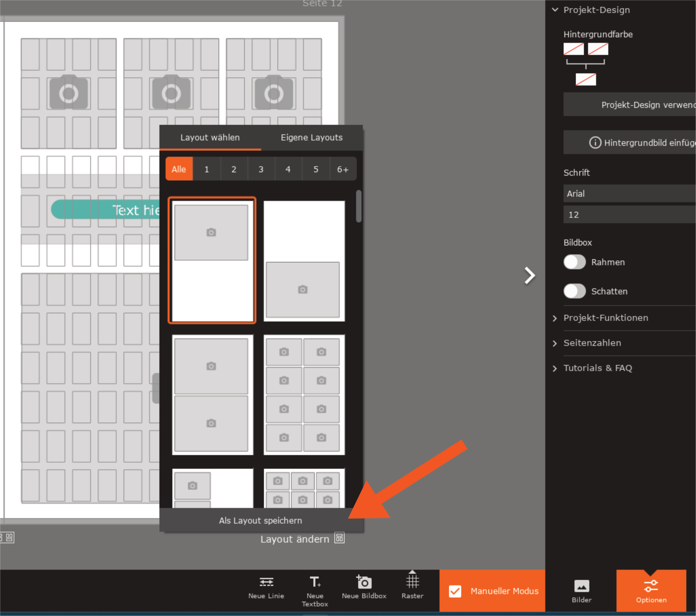Insert a Neue Bildbox
696x616 pixels.
[364, 582]
